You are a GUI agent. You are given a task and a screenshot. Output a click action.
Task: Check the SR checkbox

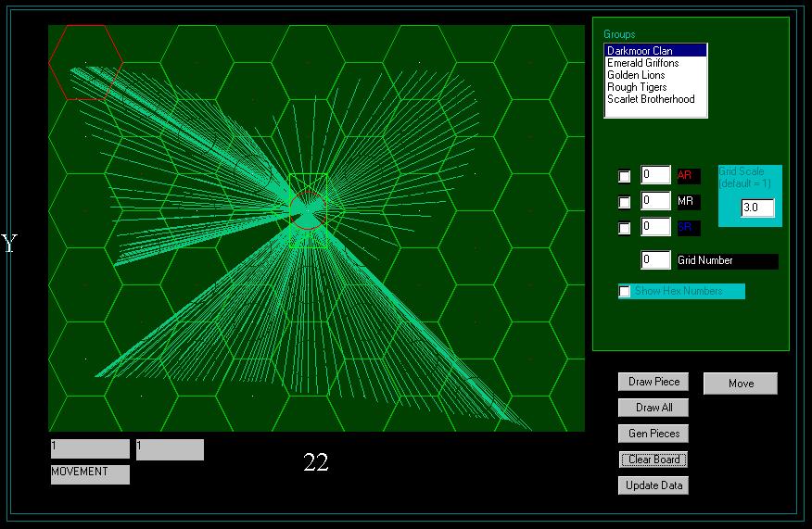click(x=625, y=228)
